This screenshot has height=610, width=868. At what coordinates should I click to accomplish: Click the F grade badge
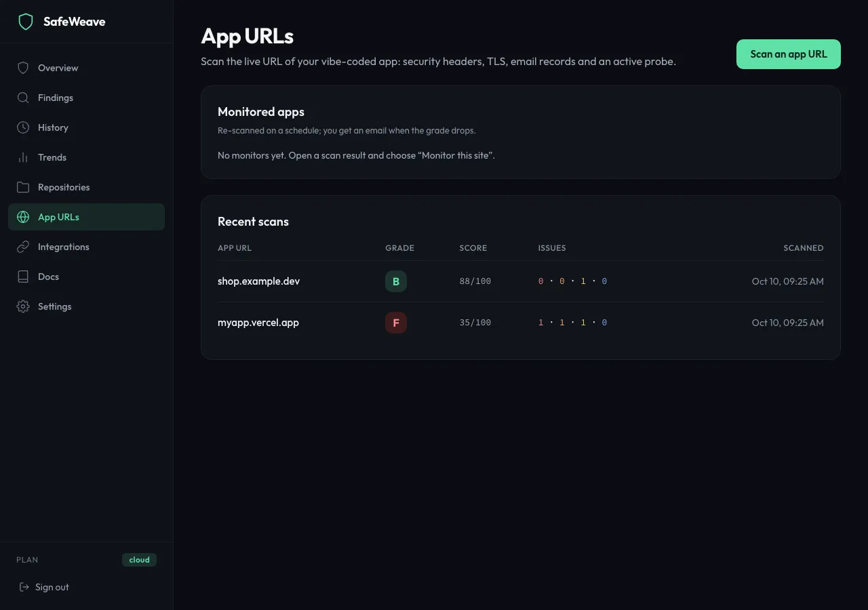click(396, 323)
